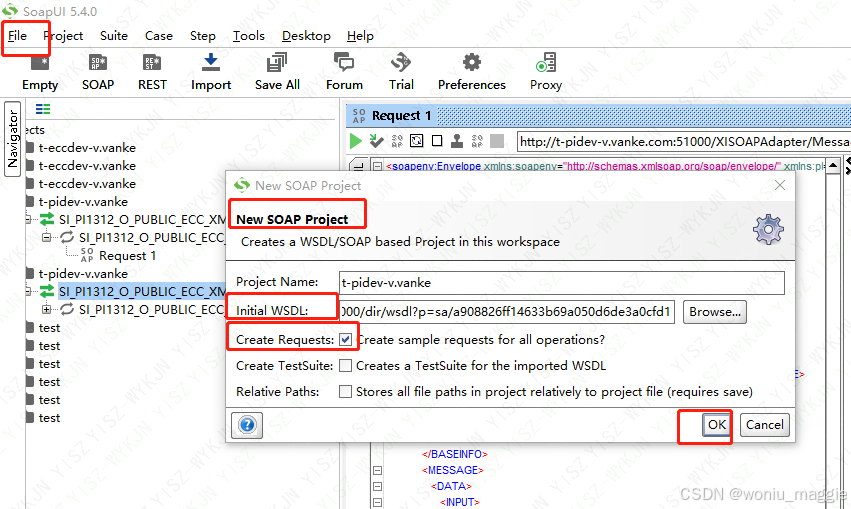
Task: Click the DATA tag in the XML
Action: click(x=451, y=486)
